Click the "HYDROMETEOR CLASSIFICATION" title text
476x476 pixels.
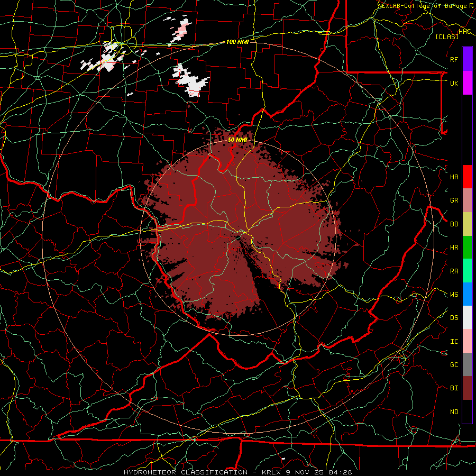click(x=186, y=472)
